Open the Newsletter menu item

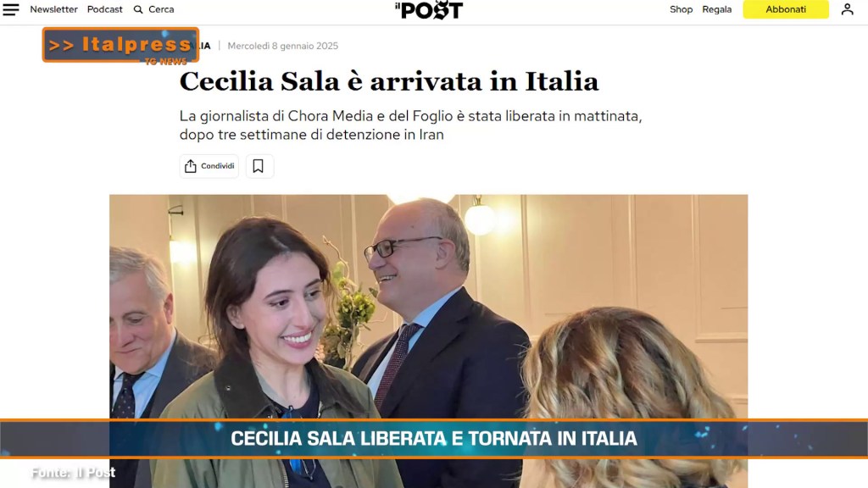pyautogui.click(x=53, y=9)
